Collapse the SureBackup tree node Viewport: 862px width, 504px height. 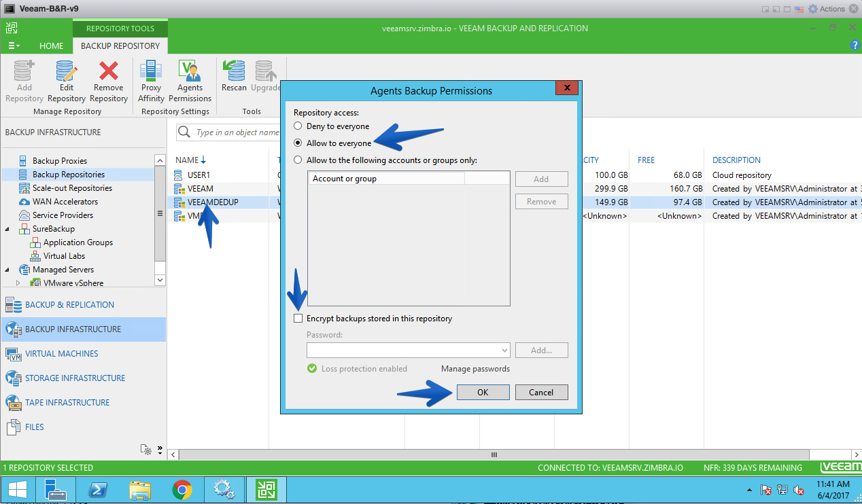(7, 229)
